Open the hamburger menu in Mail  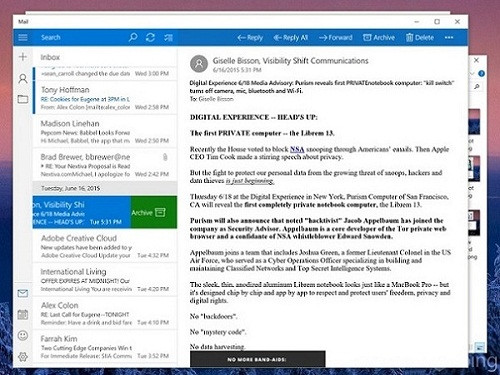click(x=23, y=37)
